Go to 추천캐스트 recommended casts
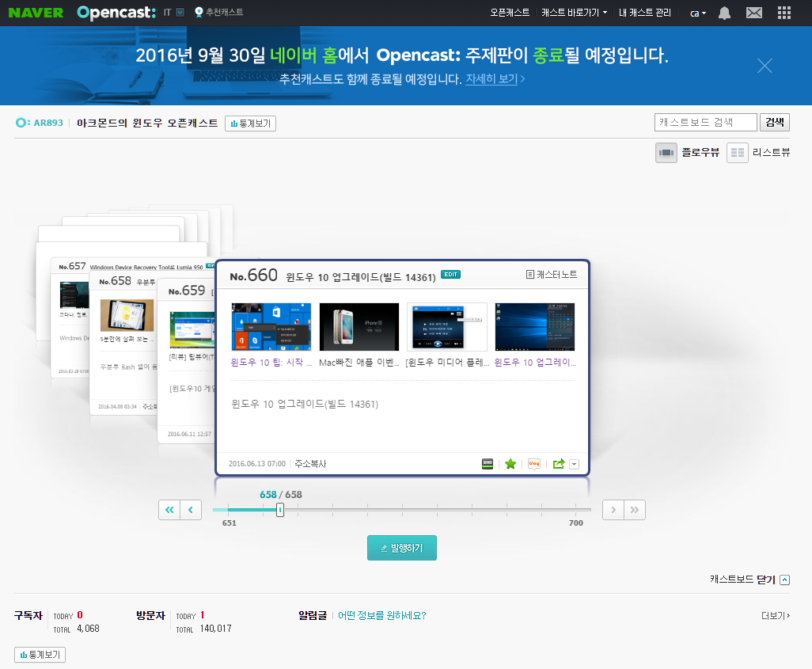The height and width of the screenshot is (669, 812). pos(218,12)
